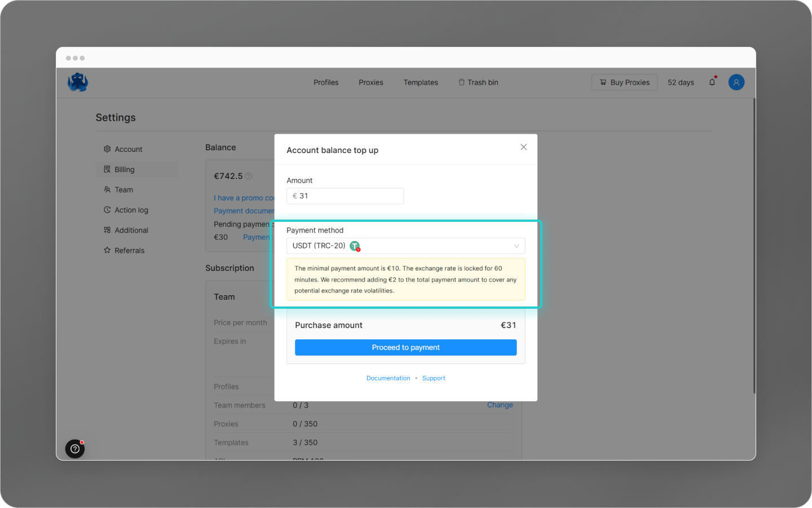This screenshot has height=508, width=812.
Task: Click the help question mark bubble
Action: pos(75,449)
